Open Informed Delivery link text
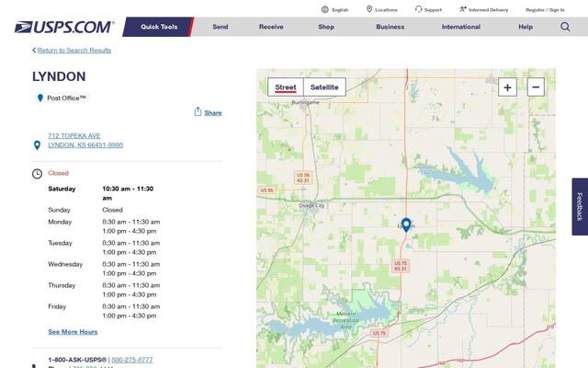This screenshot has height=368, width=588. pos(488,10)
